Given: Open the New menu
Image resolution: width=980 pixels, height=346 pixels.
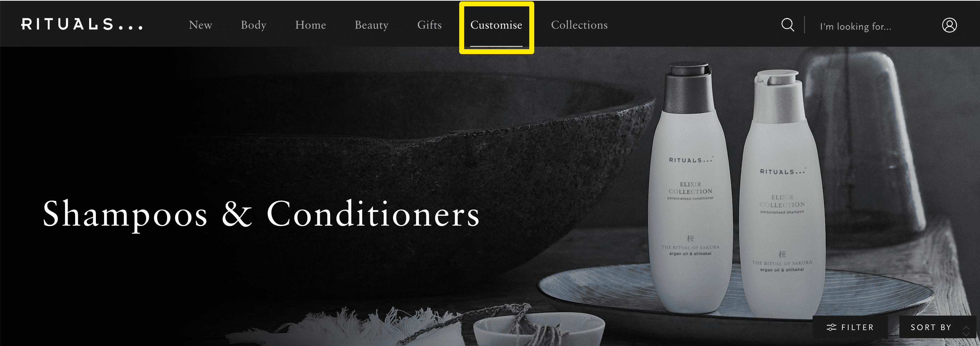Looking at the screenshot, I should [x=201, y=25].
